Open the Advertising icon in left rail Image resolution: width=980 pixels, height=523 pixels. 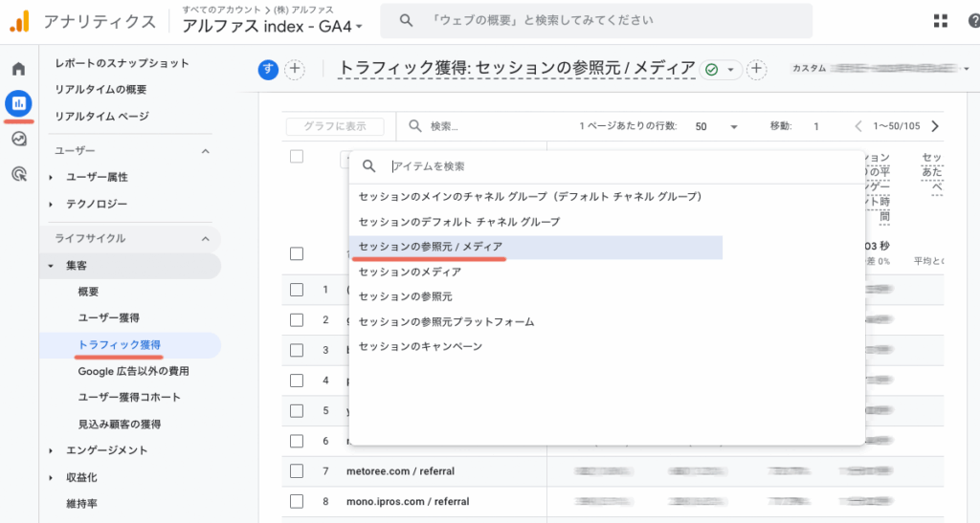[18, 174]
